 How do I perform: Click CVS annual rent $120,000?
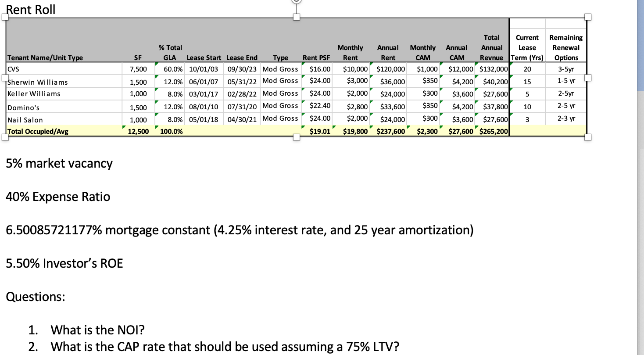(x=390, y=69)
